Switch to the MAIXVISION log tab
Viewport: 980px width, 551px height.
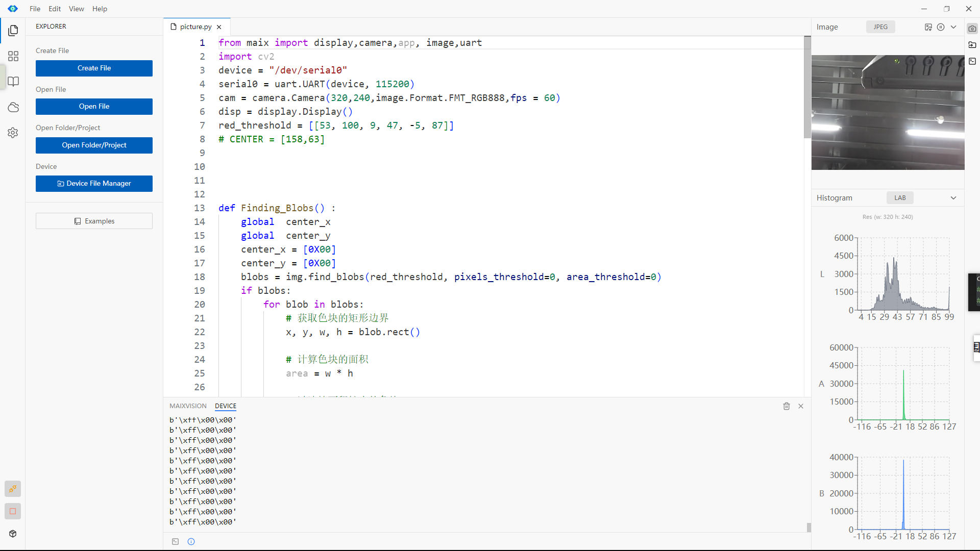pos(188,406)
